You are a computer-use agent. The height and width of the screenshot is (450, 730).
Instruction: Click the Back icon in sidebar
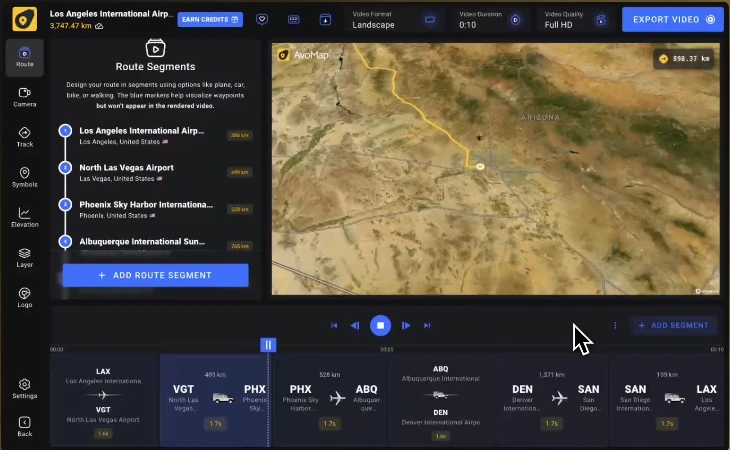[24, 427]
